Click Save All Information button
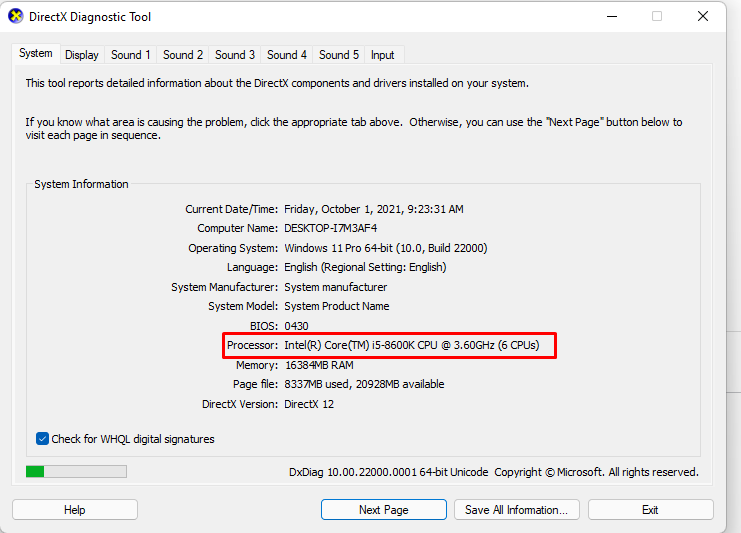741x533 pixels. [x=517, y=510]
